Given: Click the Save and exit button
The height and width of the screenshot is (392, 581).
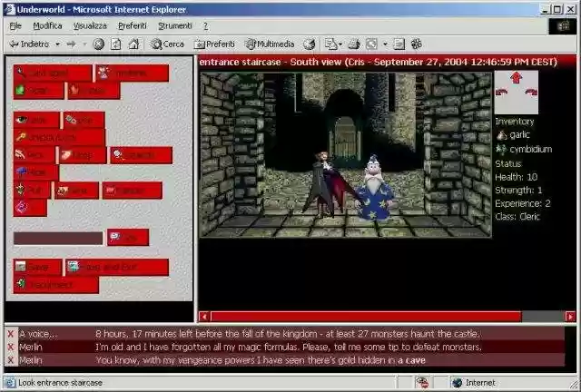Looking at the screenshot, I should pos(117,267).
